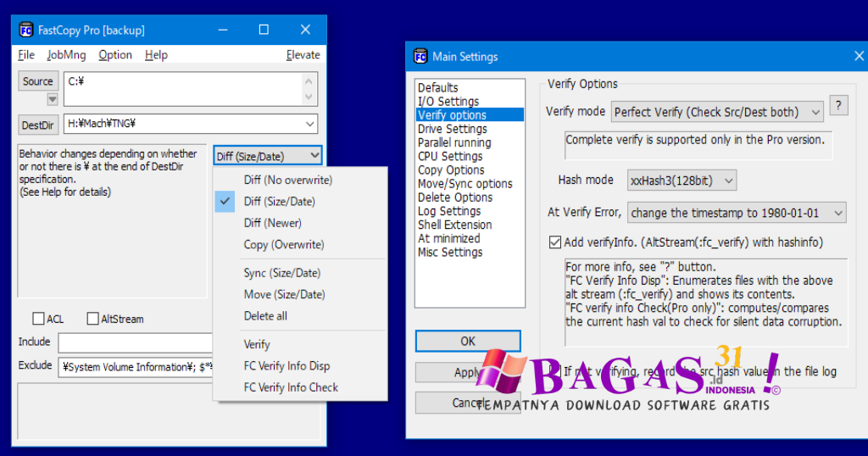Open the At Verify Error dropdown
The image size is (868, 456).
[x=737, y=213]
